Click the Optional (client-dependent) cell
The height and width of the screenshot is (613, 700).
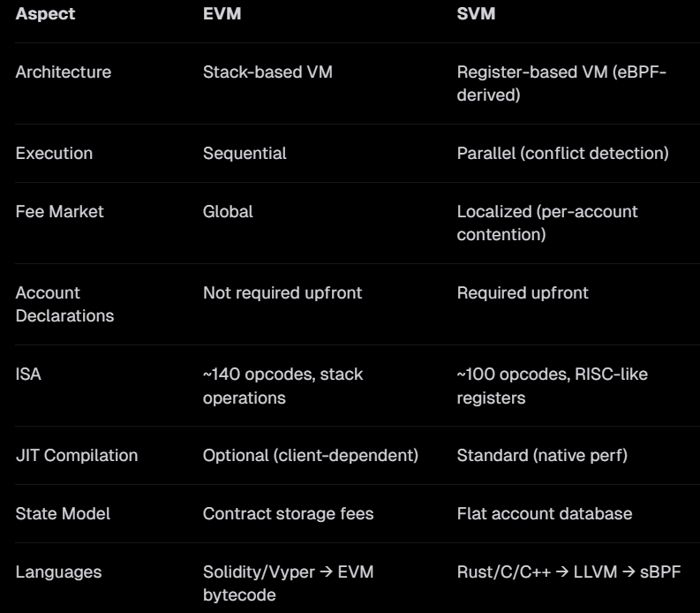click(311, 456)
